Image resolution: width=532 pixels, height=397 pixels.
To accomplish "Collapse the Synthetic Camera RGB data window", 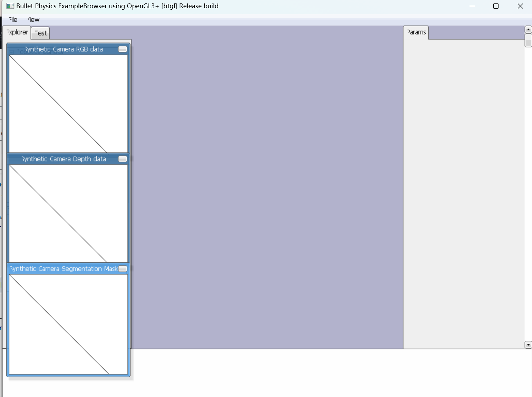I will pos(123,49).
